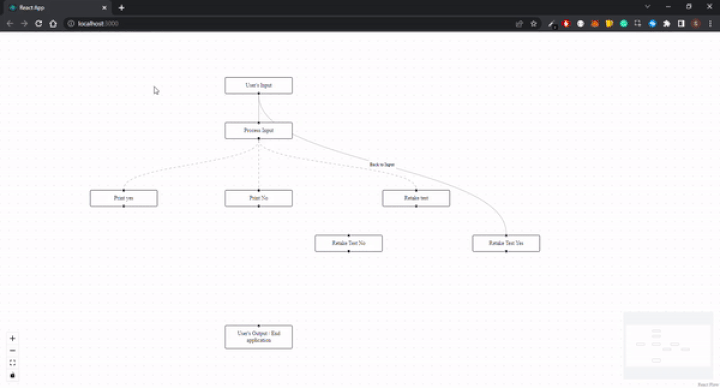
Task: Open the browser extensions puzzle icon
Action: coord(667,23)
